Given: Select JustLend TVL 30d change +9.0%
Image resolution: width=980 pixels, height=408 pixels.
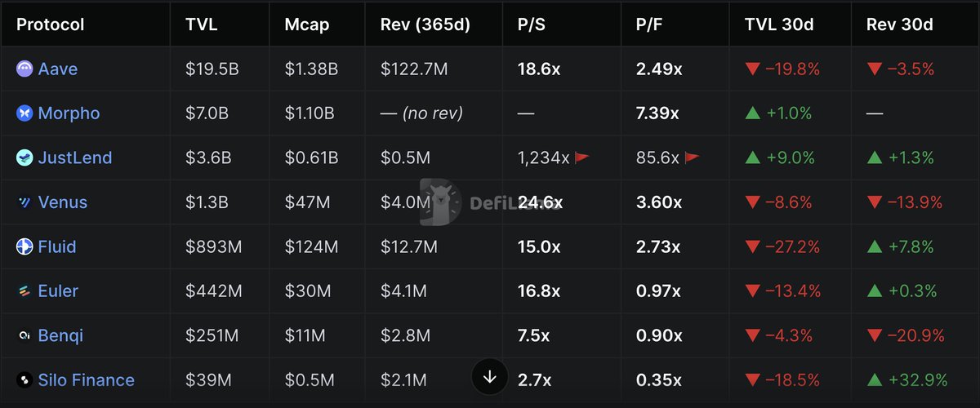Looking at the screenshot, I should pyautogui.click(x=779, y=158).
